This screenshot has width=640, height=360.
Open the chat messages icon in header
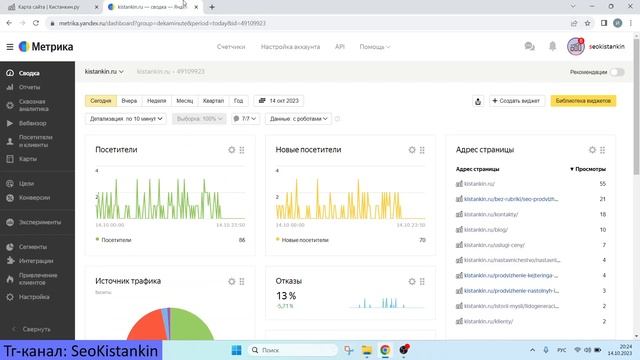point(529,47)
